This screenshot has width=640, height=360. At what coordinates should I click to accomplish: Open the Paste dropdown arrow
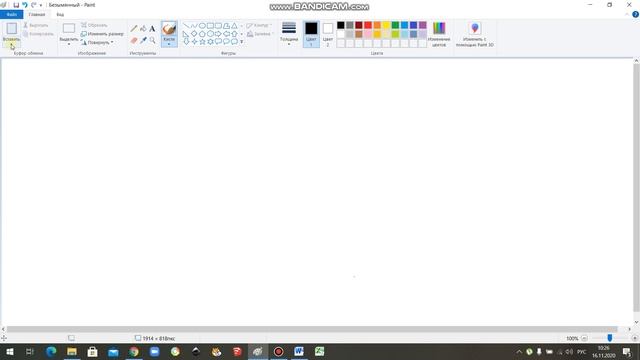[x=11, y=44]
